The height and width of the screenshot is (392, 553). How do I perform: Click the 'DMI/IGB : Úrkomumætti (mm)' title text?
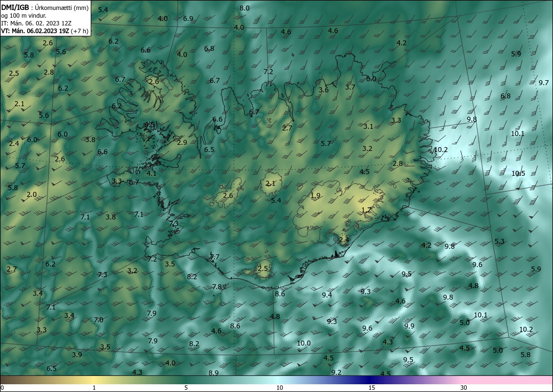point(45,8)
